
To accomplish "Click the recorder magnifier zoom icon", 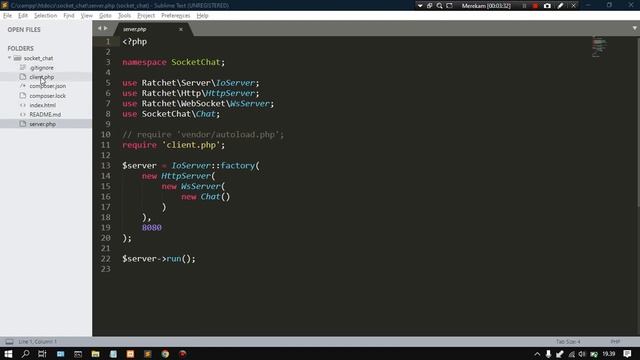I will (440, 6).
